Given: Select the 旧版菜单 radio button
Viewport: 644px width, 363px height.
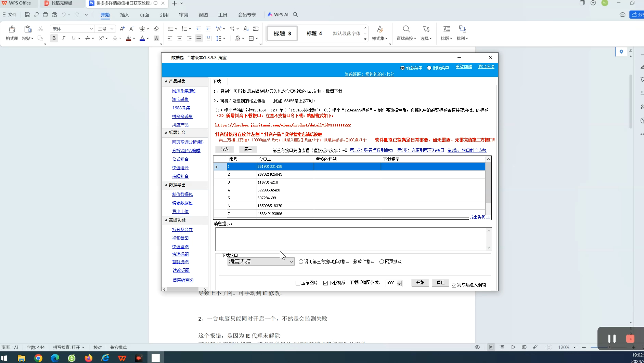Looking at the screenshot, I should coord(429,68).
